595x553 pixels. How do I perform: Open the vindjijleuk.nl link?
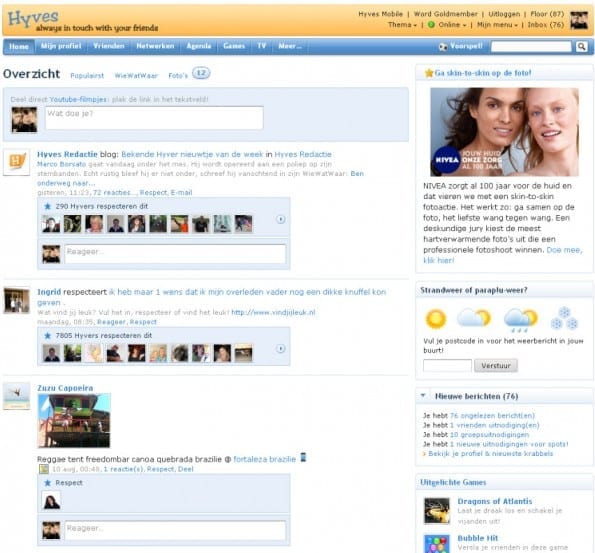273,312
